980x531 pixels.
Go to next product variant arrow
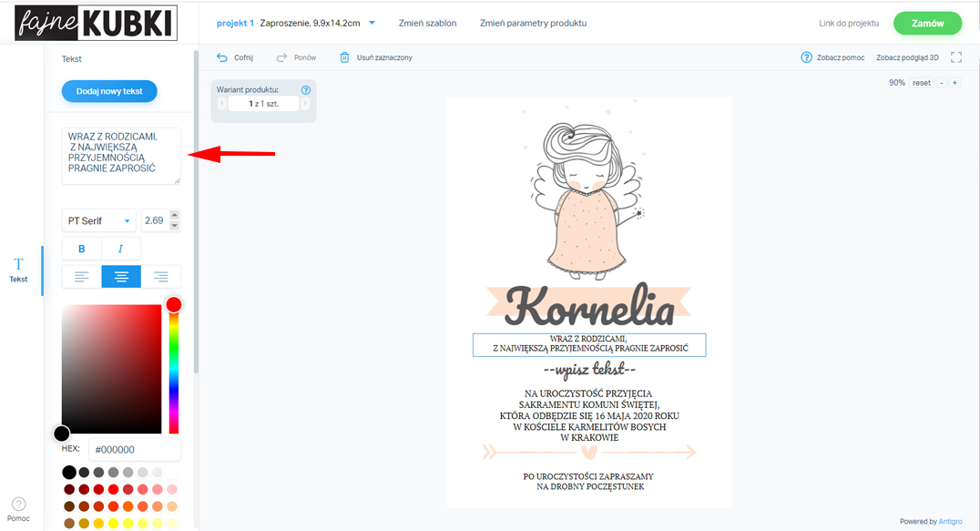305,104
